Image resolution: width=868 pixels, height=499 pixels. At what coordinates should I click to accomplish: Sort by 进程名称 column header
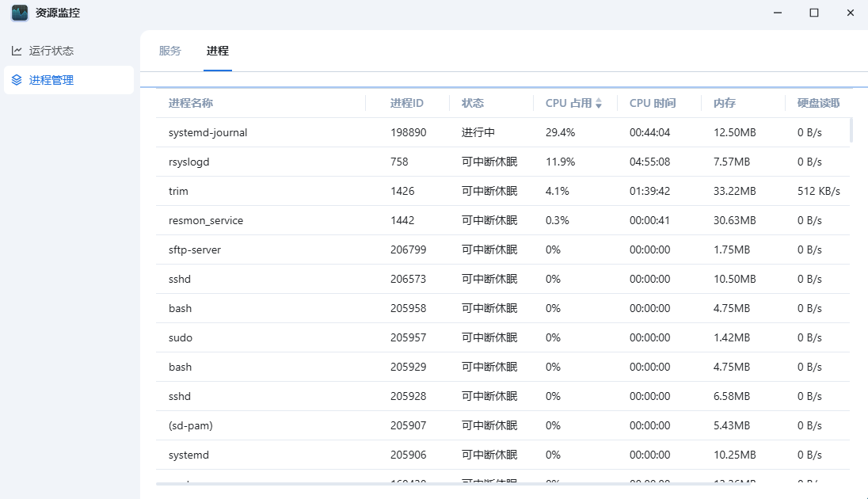[x=191, y=103]
